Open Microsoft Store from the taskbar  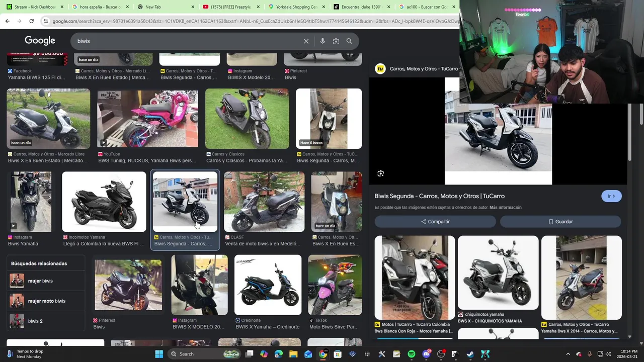click(x=338, y=354)
